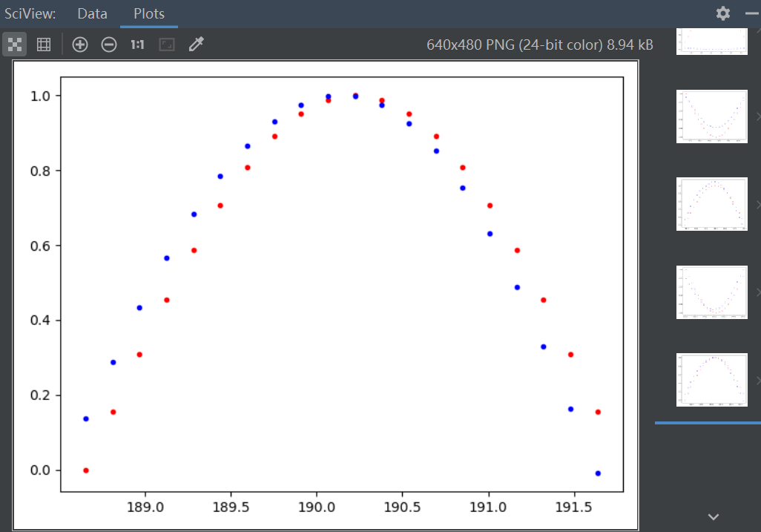Select the Plots tab

point(149,13)
